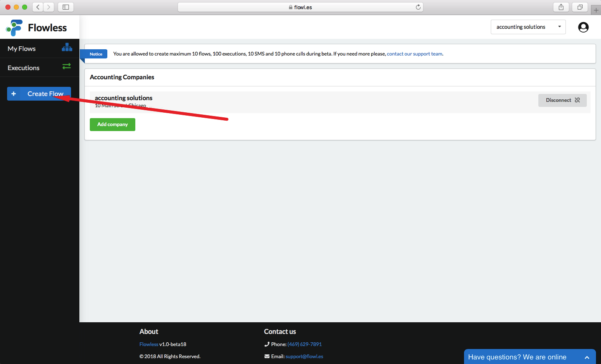The image size is (601, 364).
Task: Open the Flowless footer link
Action: pyautogui.click(x=149, y=344)
